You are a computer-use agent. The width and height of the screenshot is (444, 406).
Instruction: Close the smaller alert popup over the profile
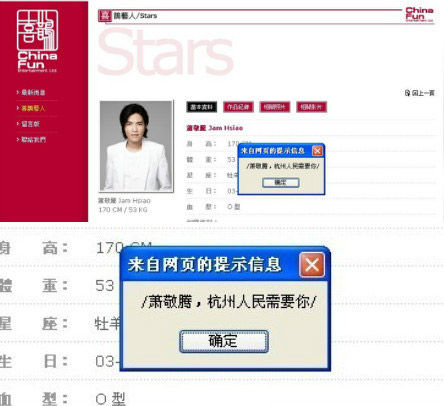tap(317, 151)
